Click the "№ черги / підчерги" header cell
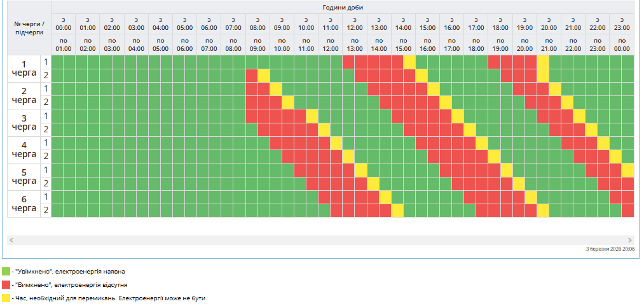The width and height of the screenshot is (644, 306). click(x=29, y=28)
